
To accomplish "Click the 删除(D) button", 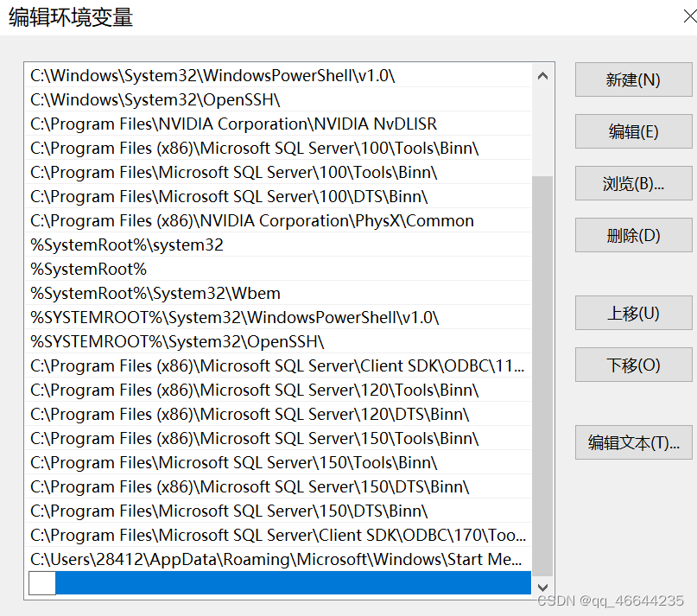I will pyautogui.click(x=633, y=235).
